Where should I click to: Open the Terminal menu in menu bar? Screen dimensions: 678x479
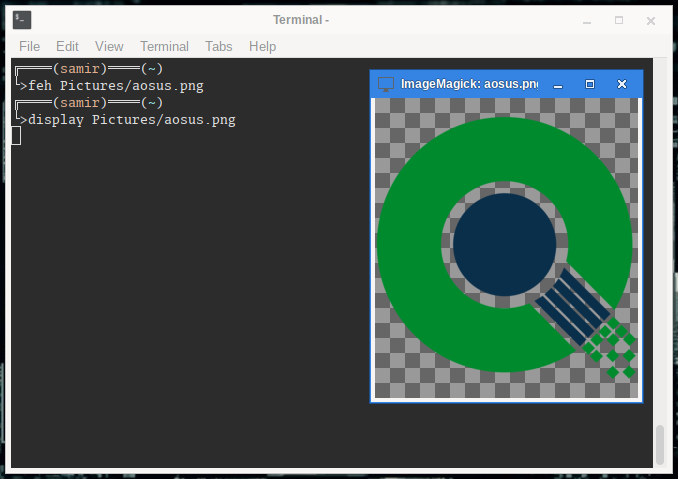pos(164,46)
